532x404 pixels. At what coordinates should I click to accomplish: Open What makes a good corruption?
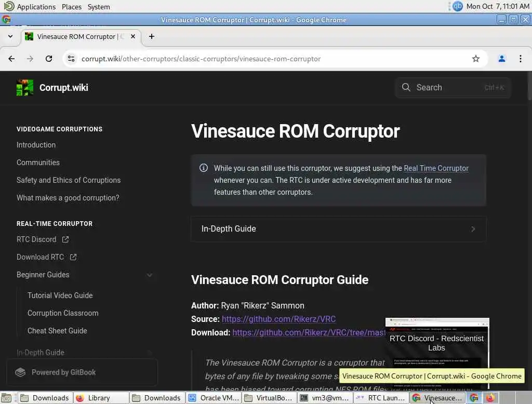(x=68, y=198)
